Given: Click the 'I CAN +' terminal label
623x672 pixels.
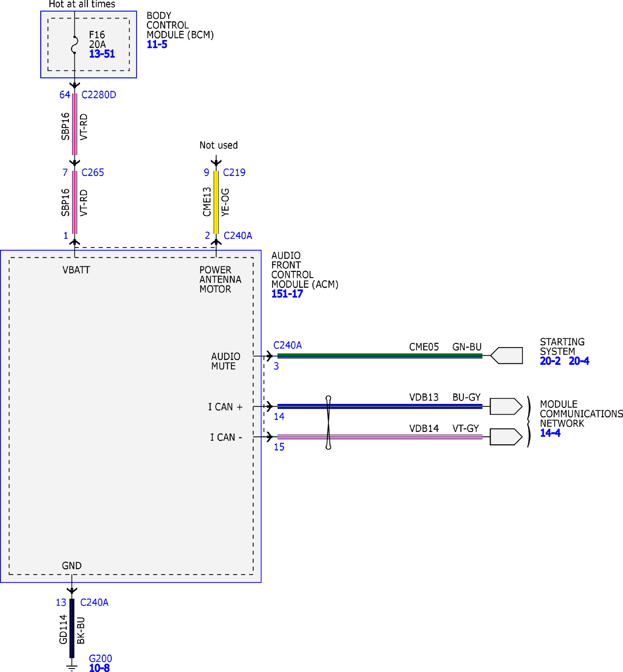Looking at the screenshot, I should pyautogui.click(x=225, y=407).
